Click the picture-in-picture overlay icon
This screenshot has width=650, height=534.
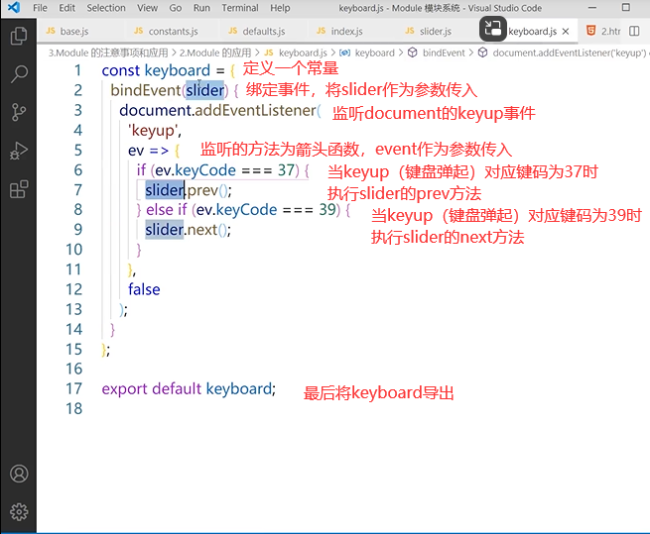(493, 29)
